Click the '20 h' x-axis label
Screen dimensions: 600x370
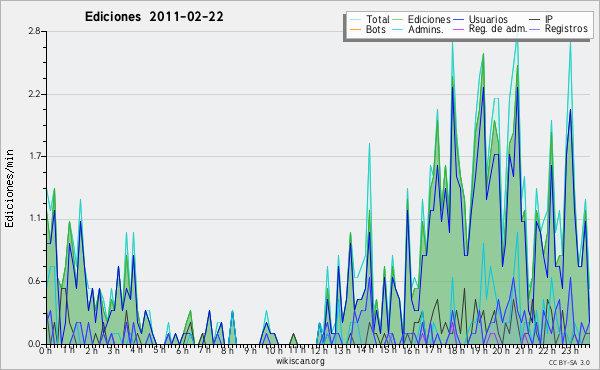[x=502, y=350]
